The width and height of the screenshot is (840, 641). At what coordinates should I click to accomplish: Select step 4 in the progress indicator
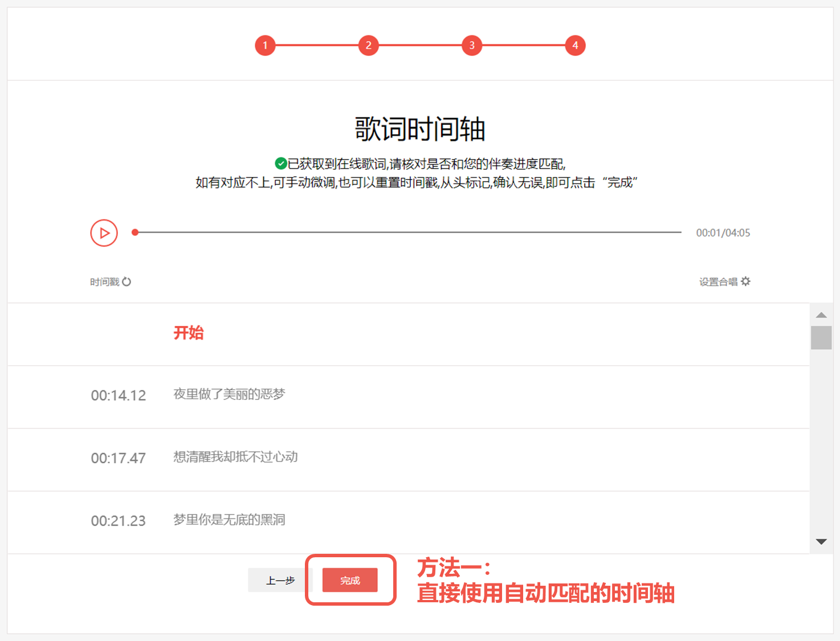coord(575,45)
